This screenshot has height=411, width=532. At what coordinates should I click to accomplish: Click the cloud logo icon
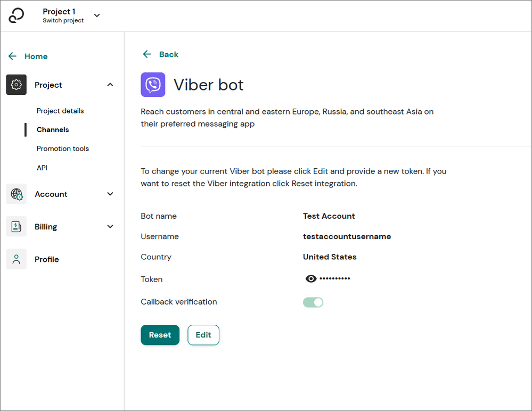click(x=17, y=15)
